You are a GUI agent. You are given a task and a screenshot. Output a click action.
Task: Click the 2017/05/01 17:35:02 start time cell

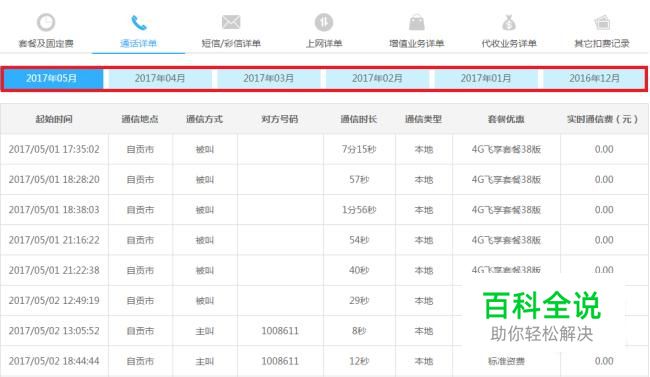[54, 149]
